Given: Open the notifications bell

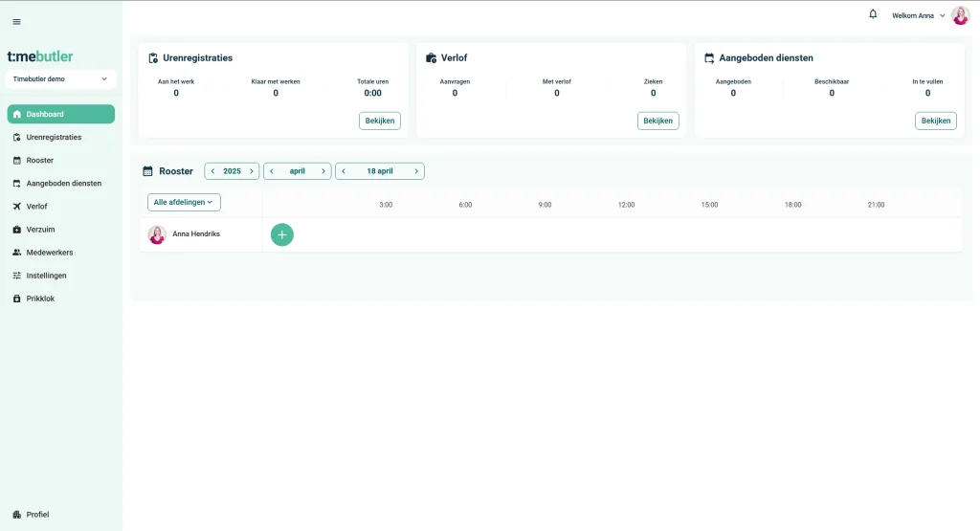Looking at the screenshot, I should (873, 14).
